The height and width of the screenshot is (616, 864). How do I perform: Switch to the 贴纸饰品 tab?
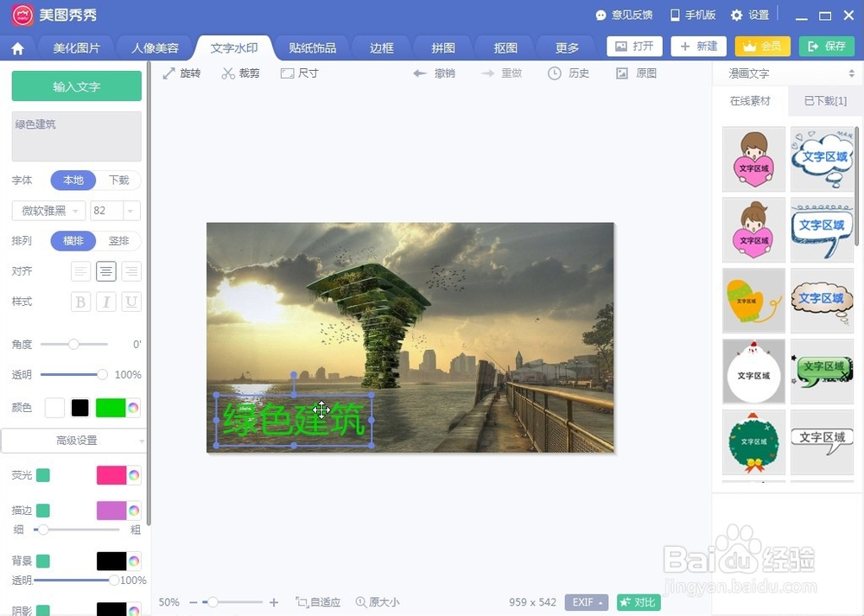point(311,48)
